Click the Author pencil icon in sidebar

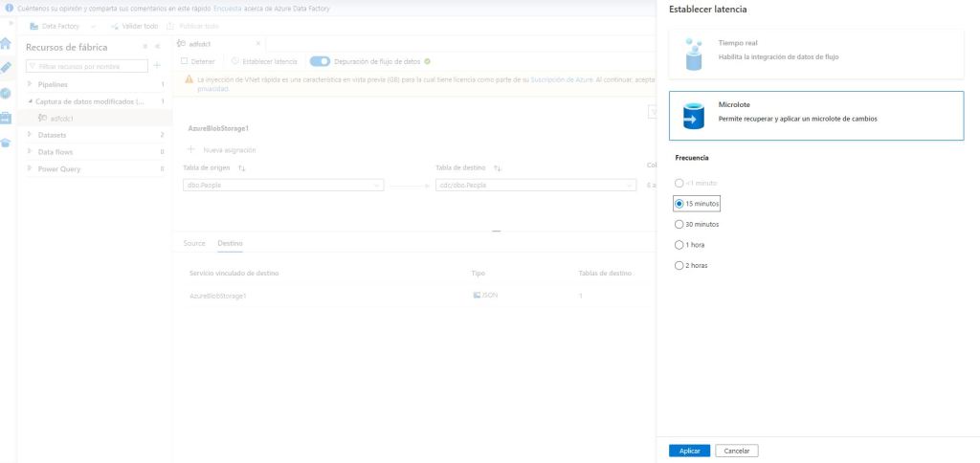pyautogui.click(x=6, y=68)
